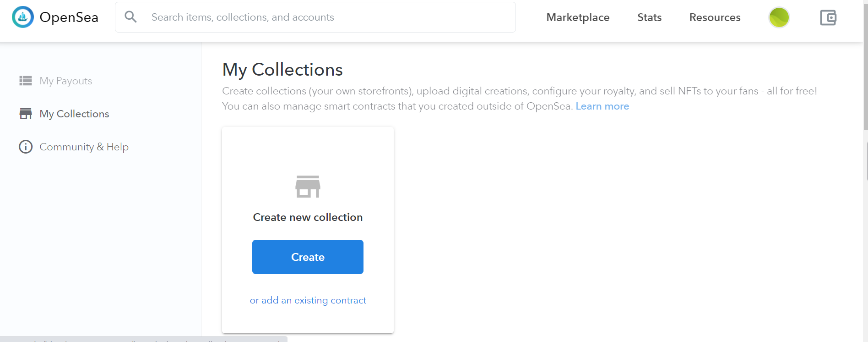Click the storefront icon on the collection card

point(308,187)
